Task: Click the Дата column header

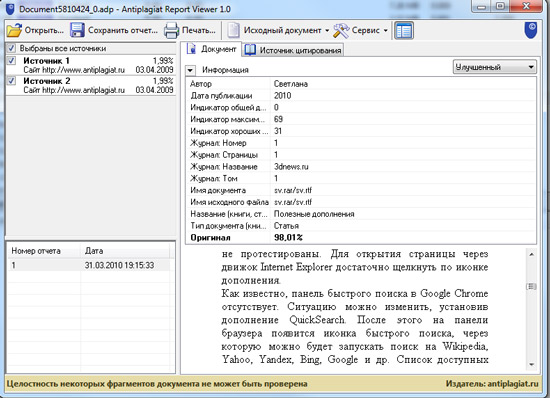Action: (125, 251)
